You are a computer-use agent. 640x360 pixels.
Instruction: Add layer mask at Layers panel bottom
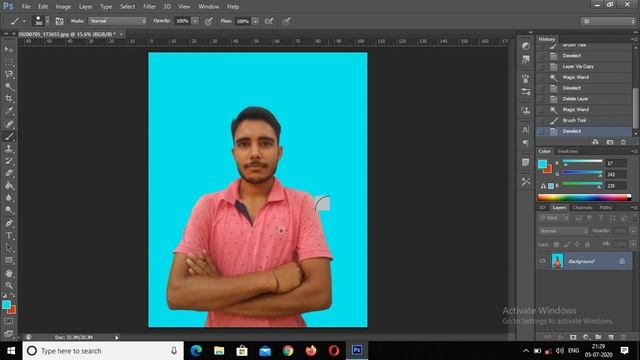[x=573, y=337]
